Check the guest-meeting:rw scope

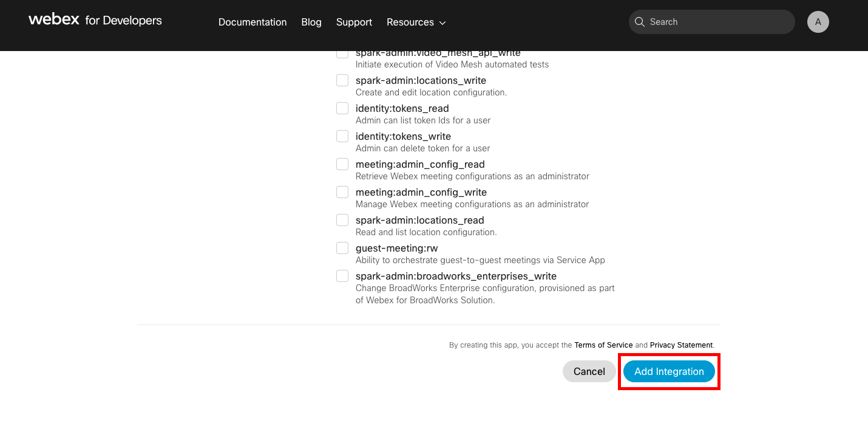click(342, 247)
